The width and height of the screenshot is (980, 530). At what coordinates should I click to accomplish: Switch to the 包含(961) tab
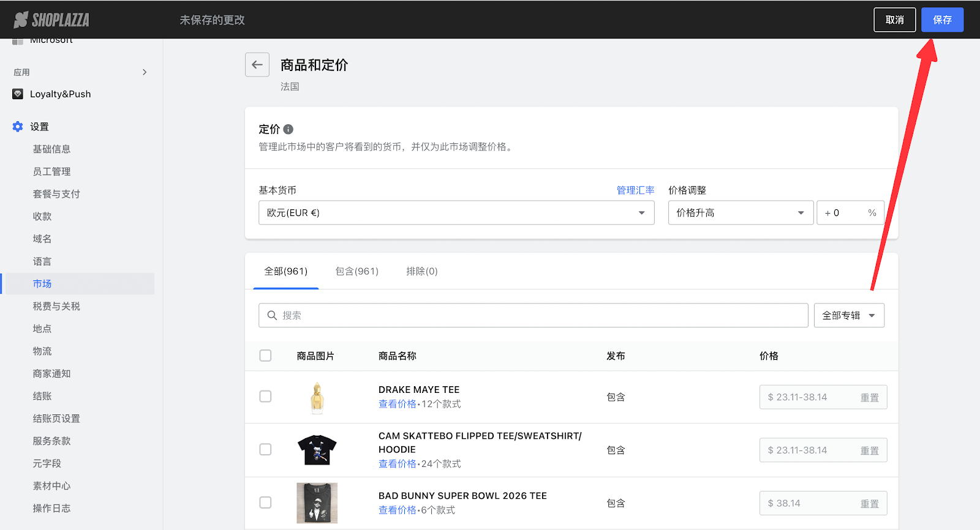pos(356,271)
